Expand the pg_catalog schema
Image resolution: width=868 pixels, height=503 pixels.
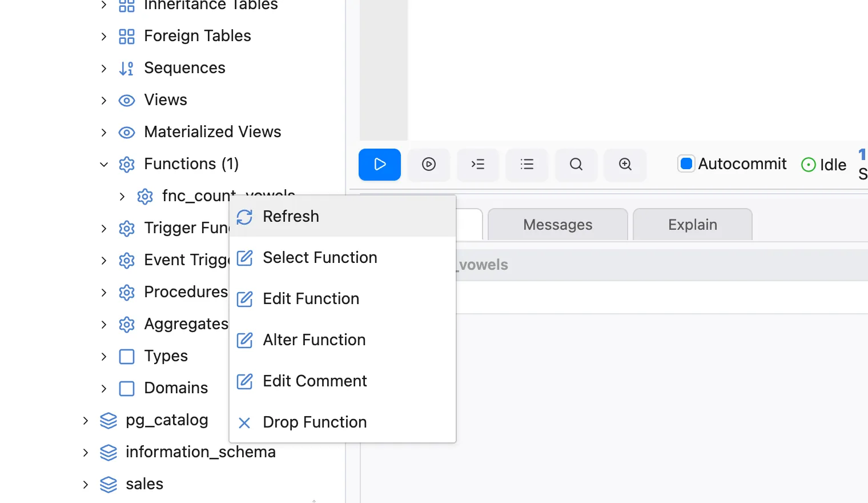85,421
